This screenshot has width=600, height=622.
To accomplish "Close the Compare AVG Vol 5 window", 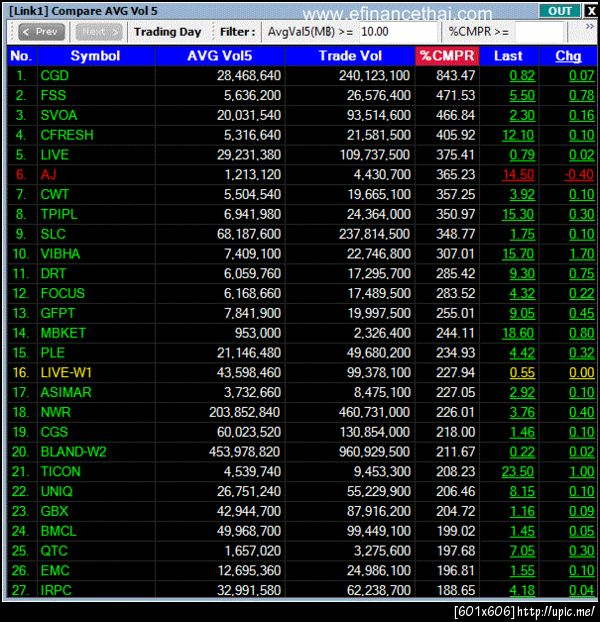I will pyautogui.click(x=591, y=11).
